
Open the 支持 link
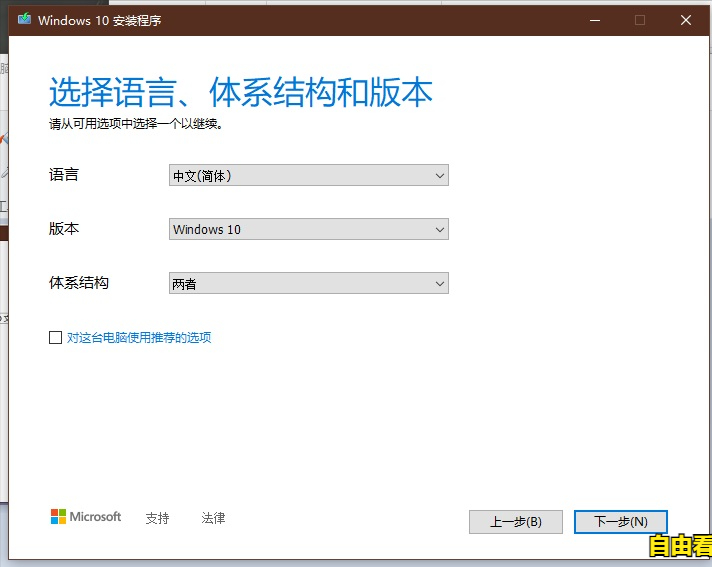[158, 518]
